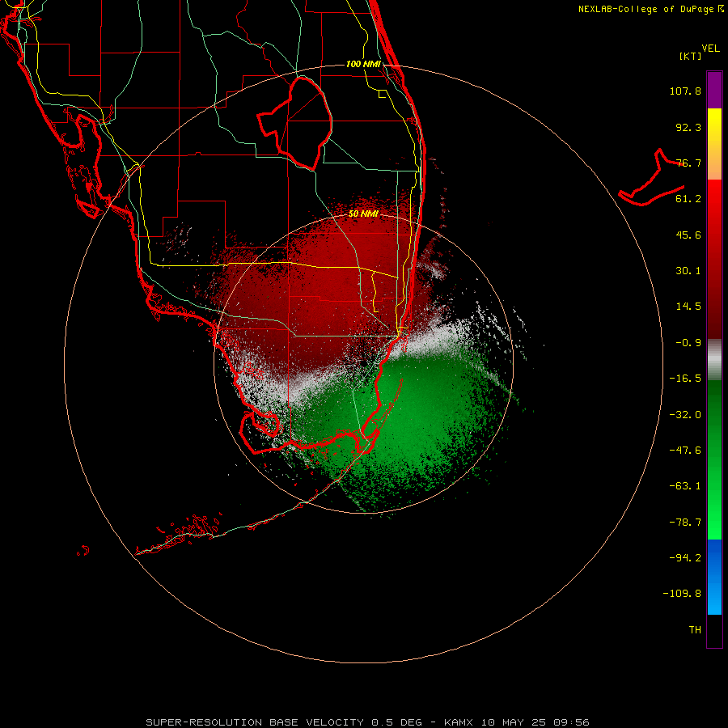
Task: Click the -109.8 velocity legend value
Action: pyautogui.click(x=682, y=594)
